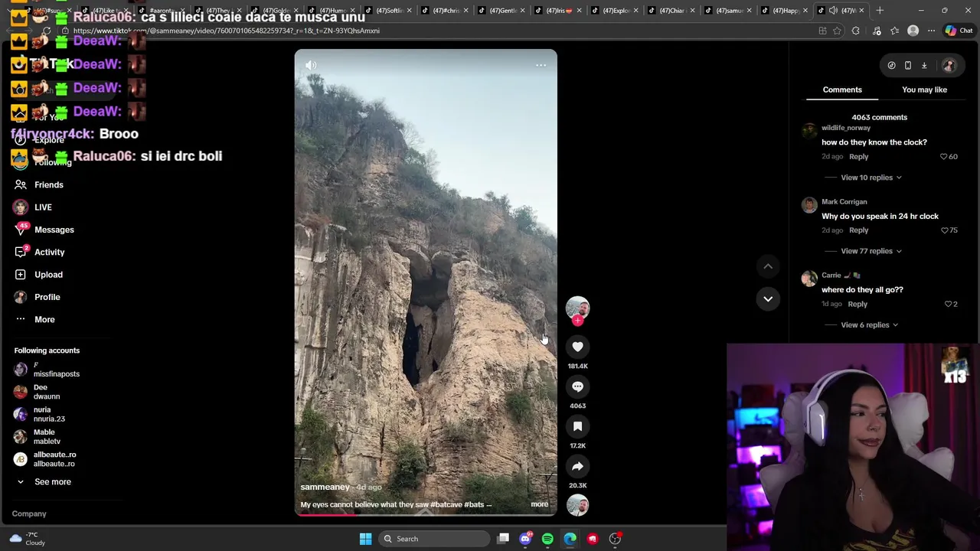This screenshot has height=551, width=980.
Task: Expand View 10 replies
Action: point(871,178)
